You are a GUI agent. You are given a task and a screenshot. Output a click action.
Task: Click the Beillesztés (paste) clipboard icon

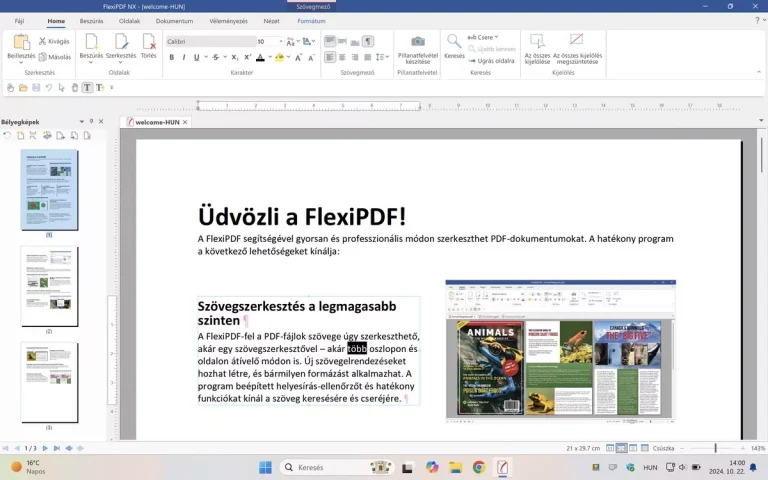tap(21, 42)
